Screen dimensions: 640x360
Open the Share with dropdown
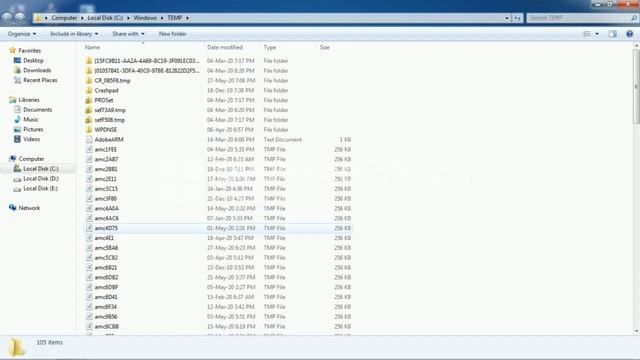128,34
